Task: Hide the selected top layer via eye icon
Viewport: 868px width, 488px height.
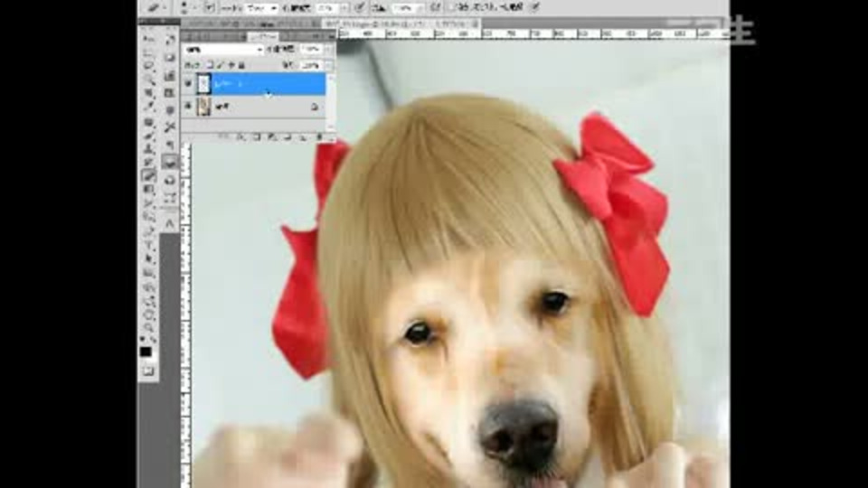Action: click(x=188, y=83)
